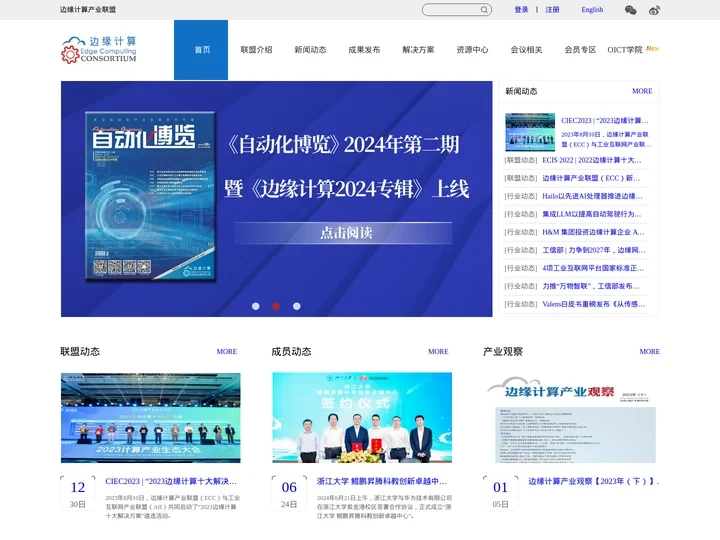
Task: Open the 2023计算产业生态大会 photo thumbnail
Action: click(151, 418)
